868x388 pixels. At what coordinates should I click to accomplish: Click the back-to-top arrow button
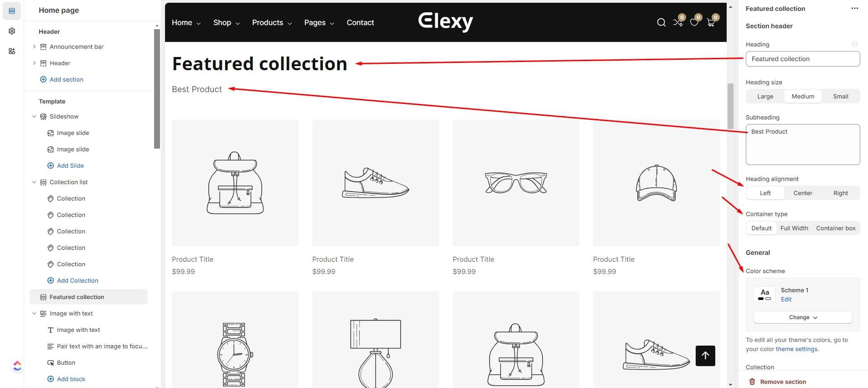705,356
